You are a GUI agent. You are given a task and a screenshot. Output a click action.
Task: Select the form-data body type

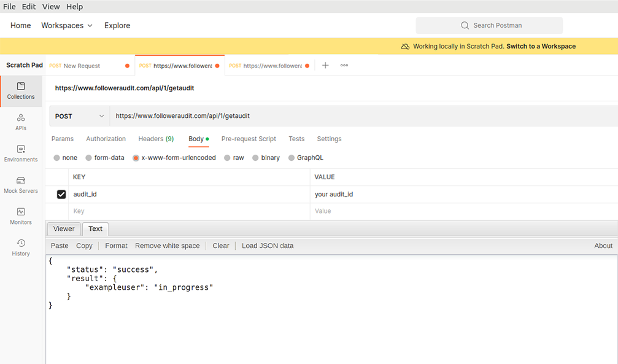[88, 158]
